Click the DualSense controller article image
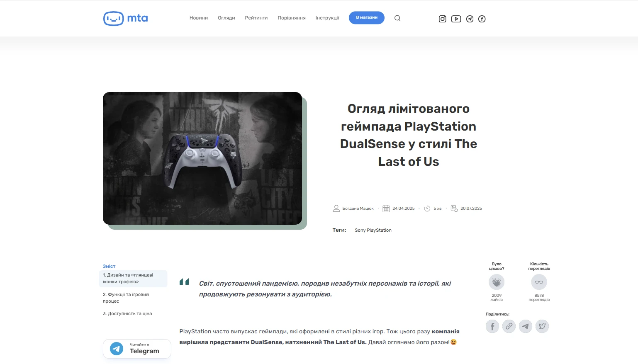638x364 pixels. (x=202, y=158)
